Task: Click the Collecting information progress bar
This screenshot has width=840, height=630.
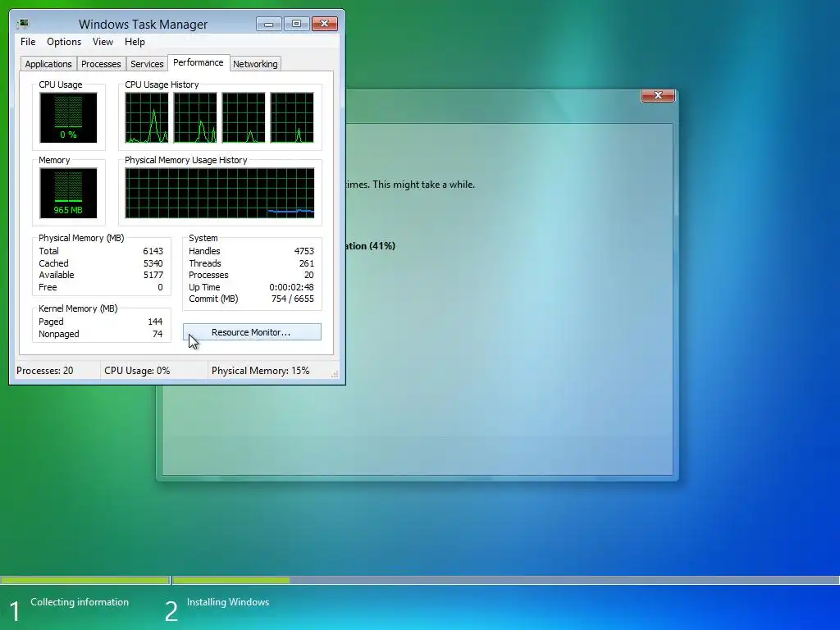Action: coord(84,580)
